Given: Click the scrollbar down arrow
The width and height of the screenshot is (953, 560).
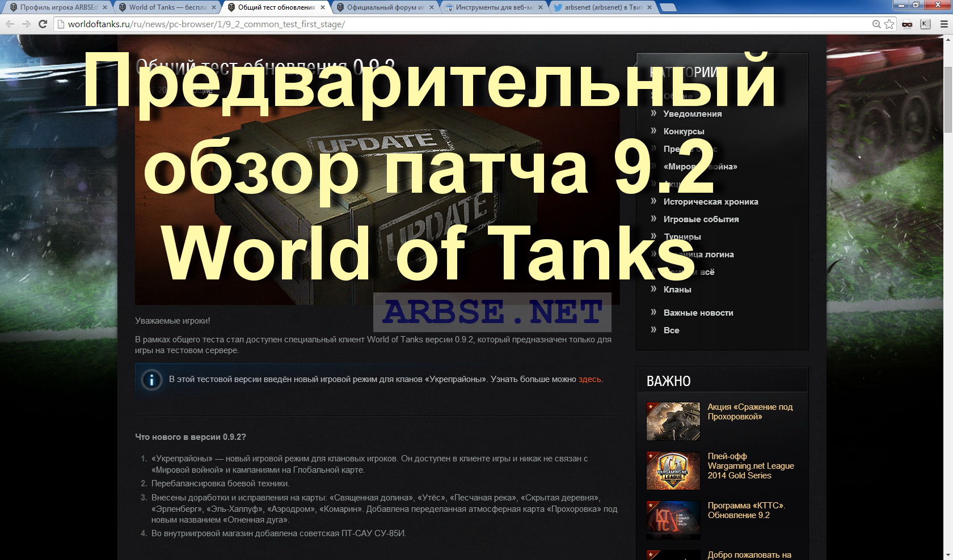Looking at the screenshot, I should [x=948, y=555].
